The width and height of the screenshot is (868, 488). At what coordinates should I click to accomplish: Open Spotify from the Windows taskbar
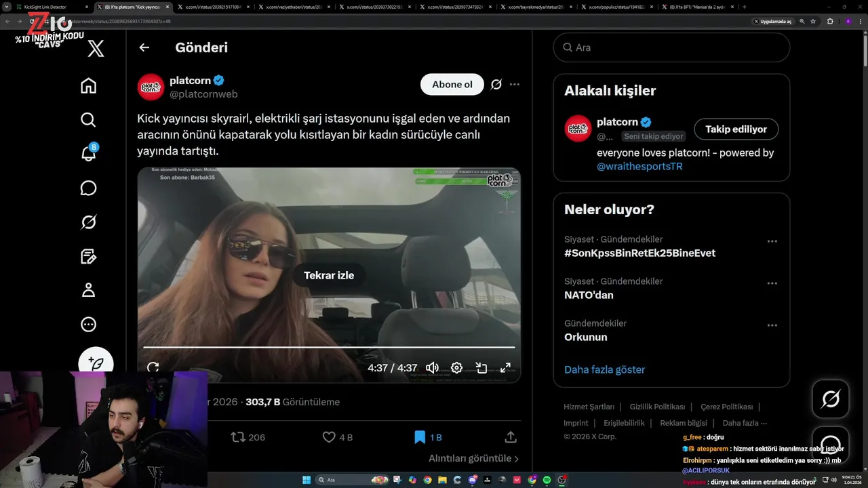point(547,480)
